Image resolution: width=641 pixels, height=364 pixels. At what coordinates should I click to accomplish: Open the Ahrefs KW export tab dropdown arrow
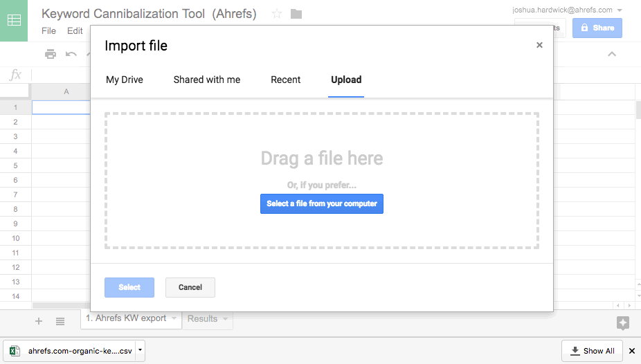174,319
